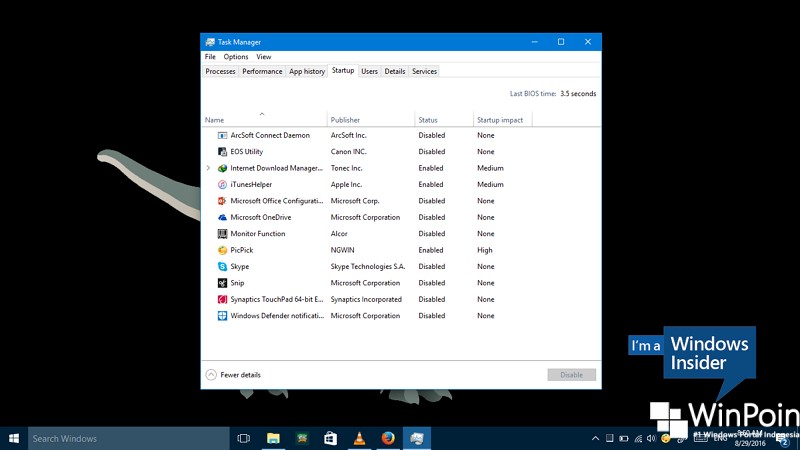This screenshot has width=800, height=450.
Task: Sort by the Name column header
Action: [264, 119]
